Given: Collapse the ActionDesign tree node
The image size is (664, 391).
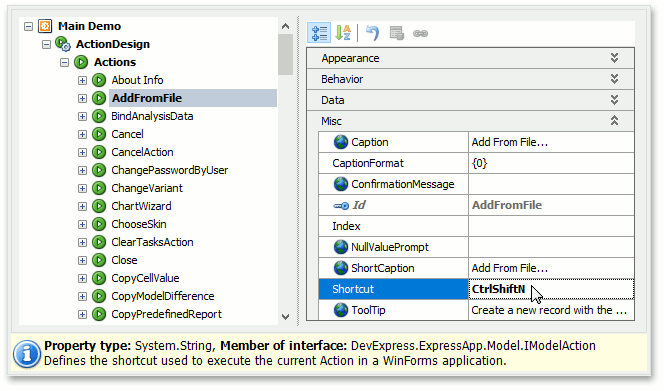Looking at the screenshot, I should [x=47, y=44].
